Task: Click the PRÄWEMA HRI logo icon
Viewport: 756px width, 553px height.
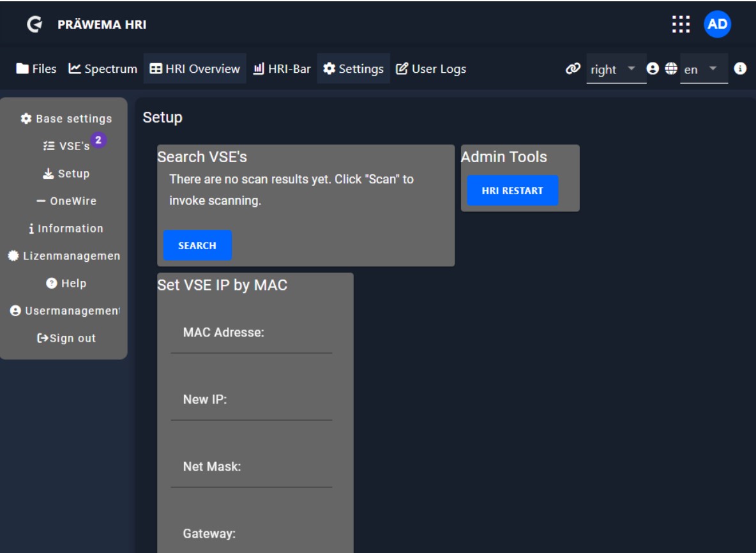Action: coord(34,25)
